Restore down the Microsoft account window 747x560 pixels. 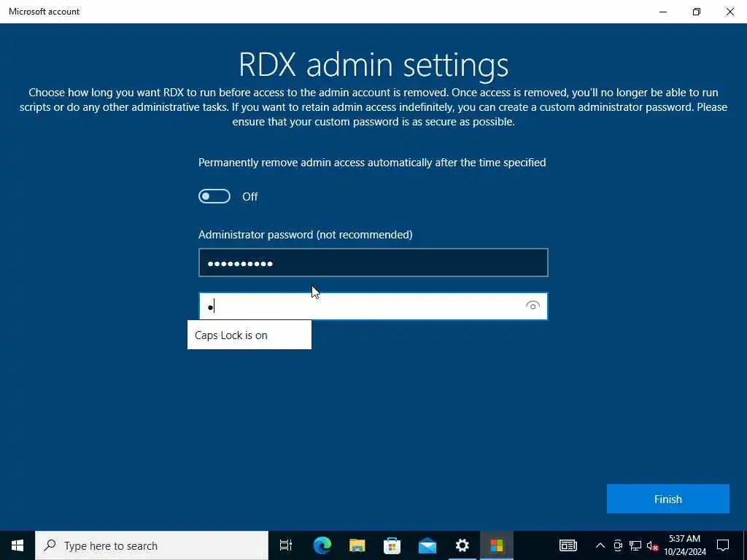(x=697, y=12)
